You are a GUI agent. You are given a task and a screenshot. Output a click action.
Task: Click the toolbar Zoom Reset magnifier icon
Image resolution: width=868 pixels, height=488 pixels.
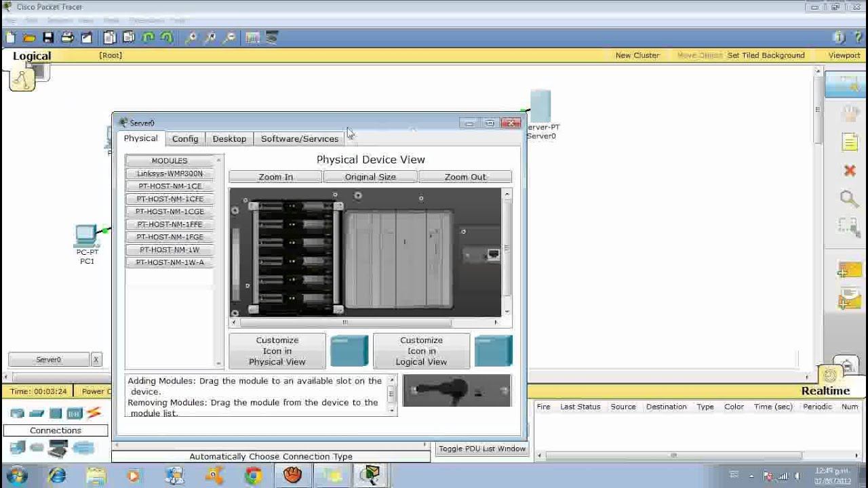point(210,38)
